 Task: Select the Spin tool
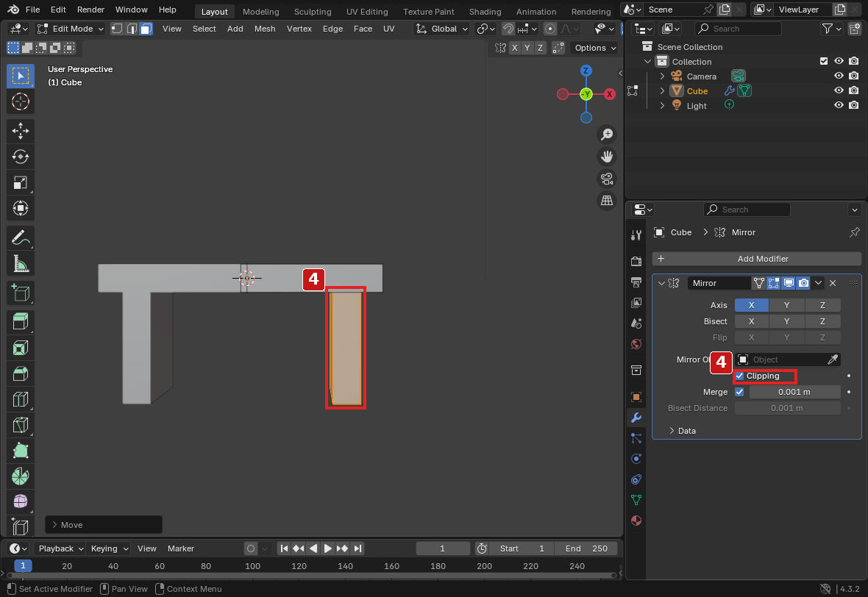click(x=21, y=476)
